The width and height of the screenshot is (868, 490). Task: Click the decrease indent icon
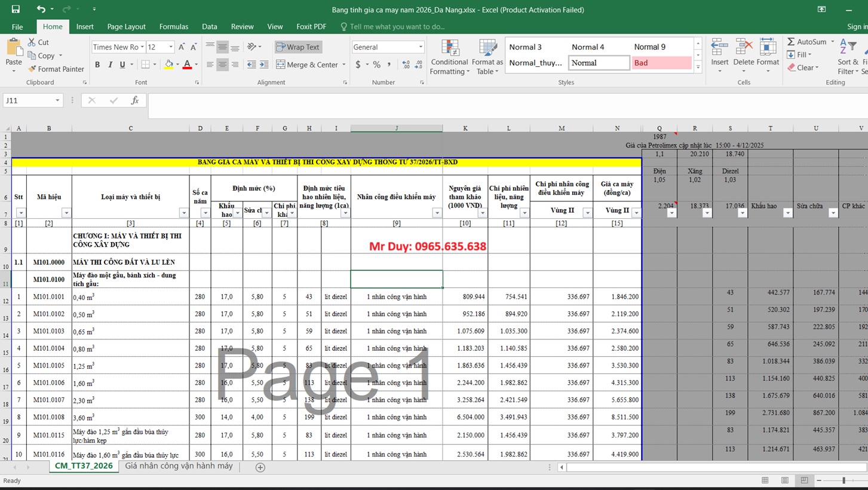point(251,65)
